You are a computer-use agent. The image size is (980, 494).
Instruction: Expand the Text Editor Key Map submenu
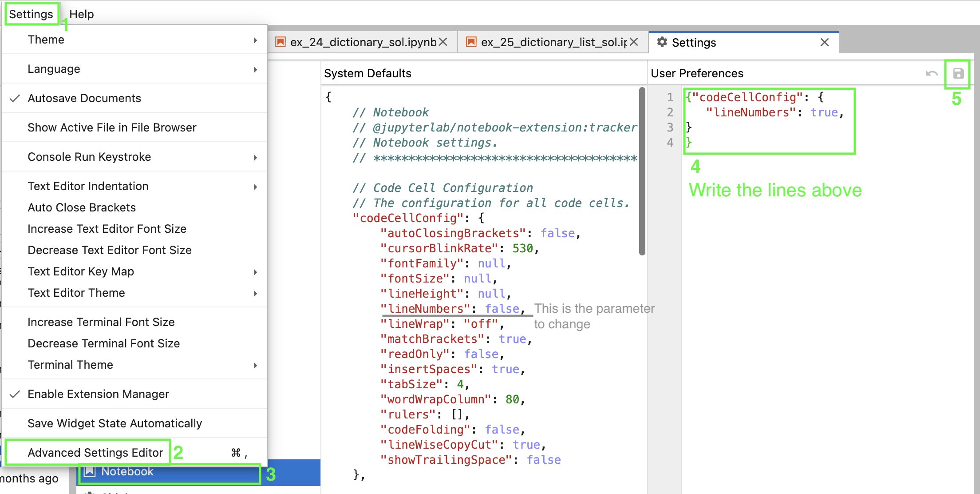point(134,271)
